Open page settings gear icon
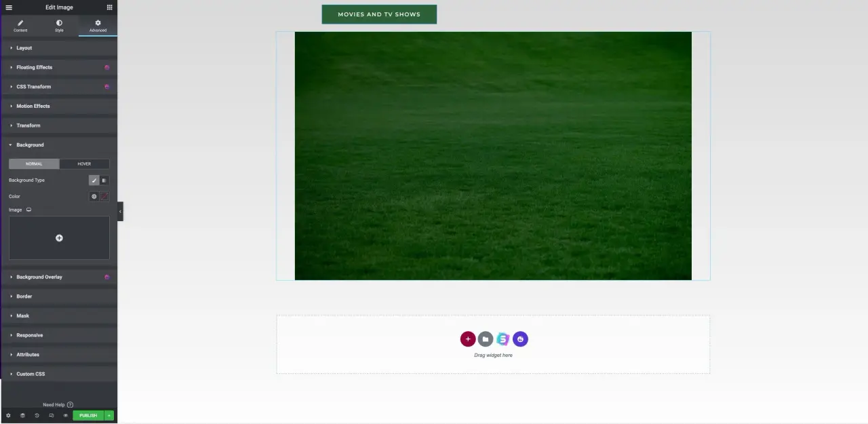The image size is (868, 424). [8, 415]
